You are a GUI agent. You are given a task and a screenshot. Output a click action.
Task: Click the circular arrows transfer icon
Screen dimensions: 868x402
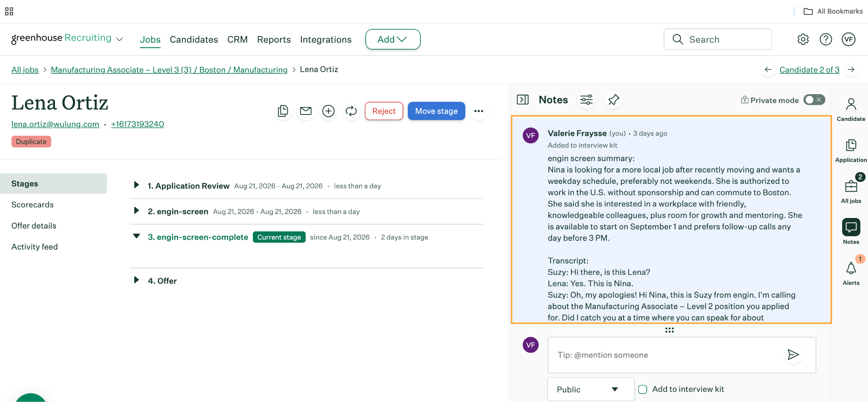[351, 111]
